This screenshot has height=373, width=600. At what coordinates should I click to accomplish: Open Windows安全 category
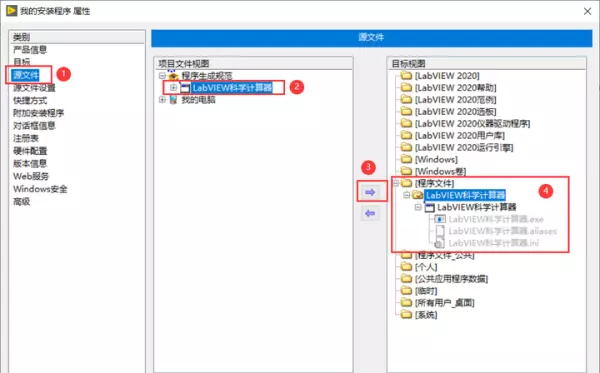(x=40, y=189)
